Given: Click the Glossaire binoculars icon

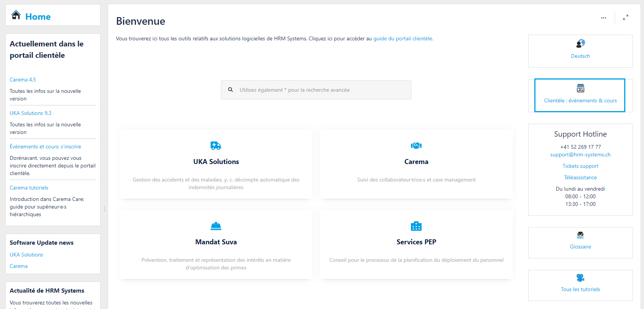Looking at the screenshot, I should pos(580,235).
